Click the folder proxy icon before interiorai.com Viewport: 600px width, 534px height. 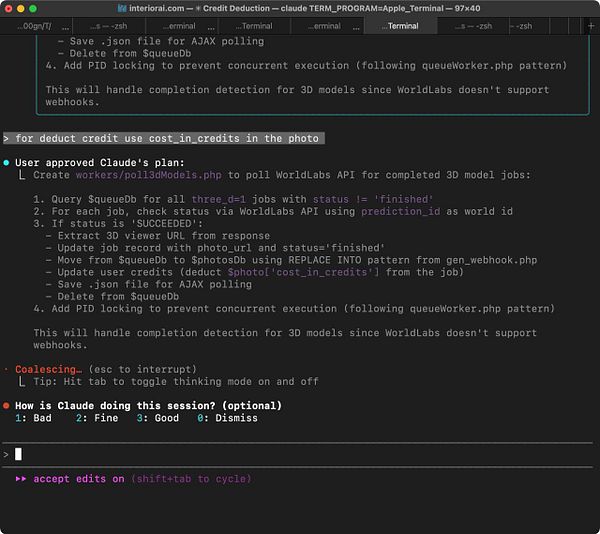tap(122, 8)
